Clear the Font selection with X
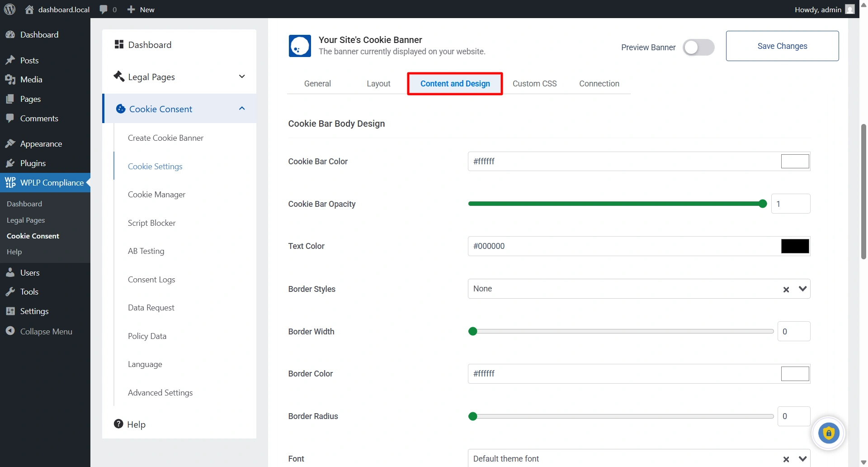The width and height of the screenshot is (868, 467). 786,459
